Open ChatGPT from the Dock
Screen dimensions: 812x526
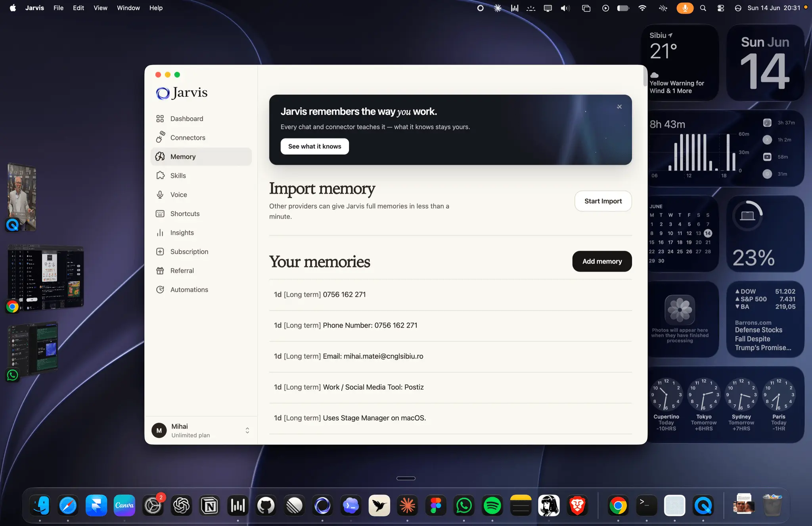click(x=181, y=505)
